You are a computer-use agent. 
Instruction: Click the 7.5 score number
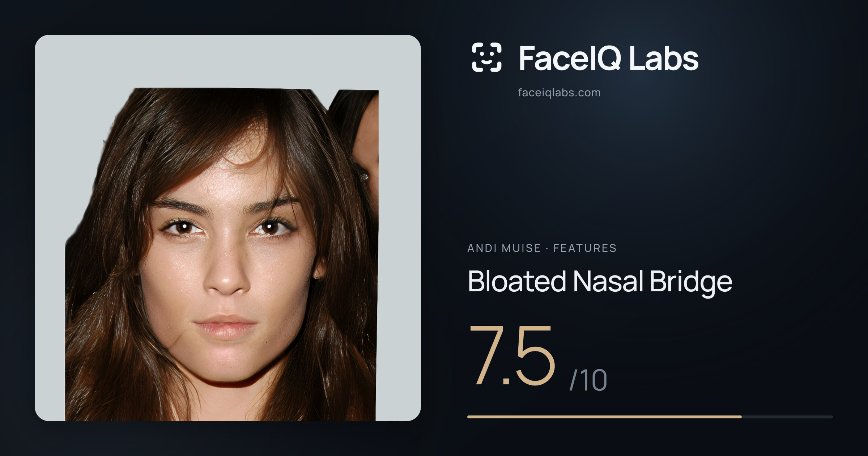pyautogui.click(x=512, y=355)
